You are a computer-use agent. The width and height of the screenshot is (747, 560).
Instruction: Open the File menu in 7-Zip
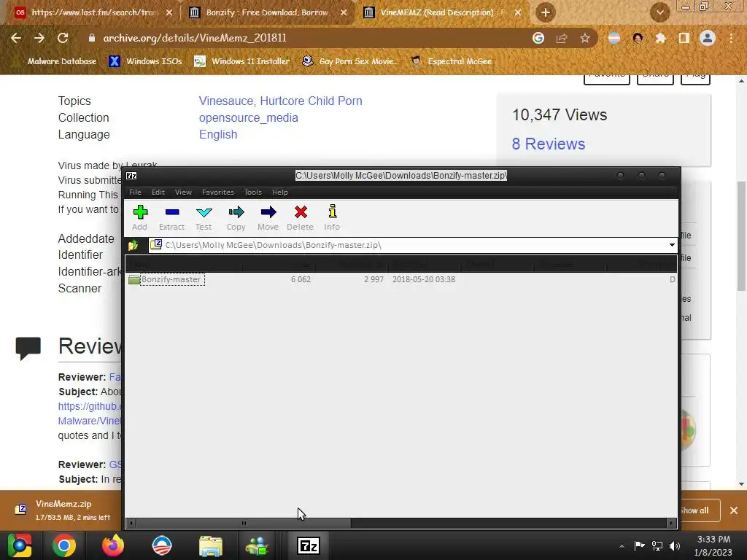tap(135, 192)
